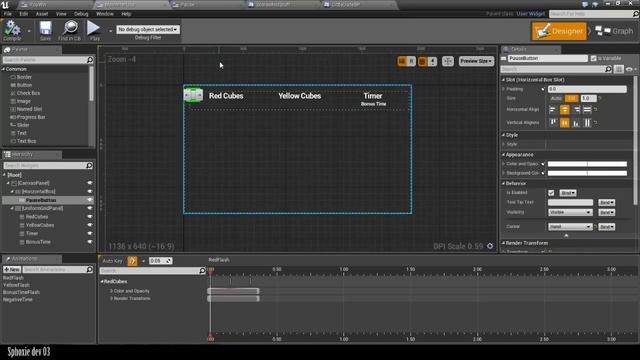Open the Debug menu

pyautogui.click(x=81, y=14)
